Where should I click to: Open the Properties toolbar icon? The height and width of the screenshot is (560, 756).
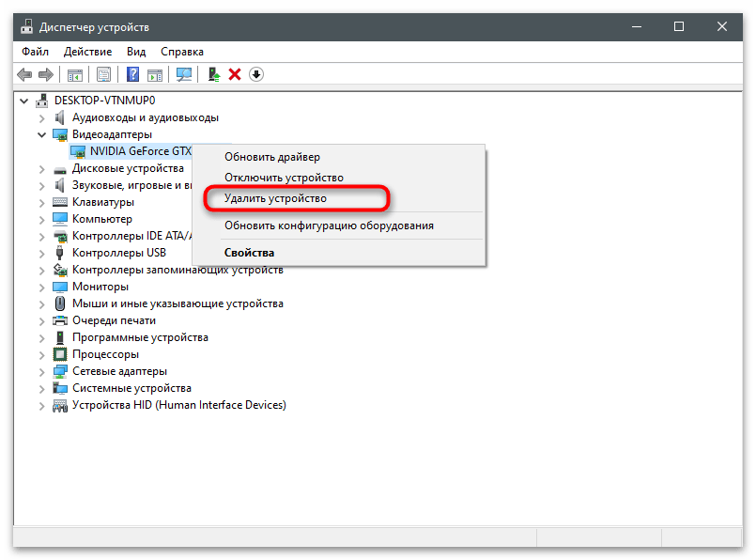click(103, 75)
